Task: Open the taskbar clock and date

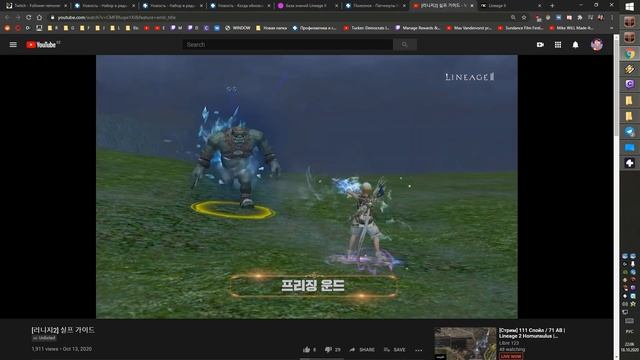Action: (x=629, y=347)
